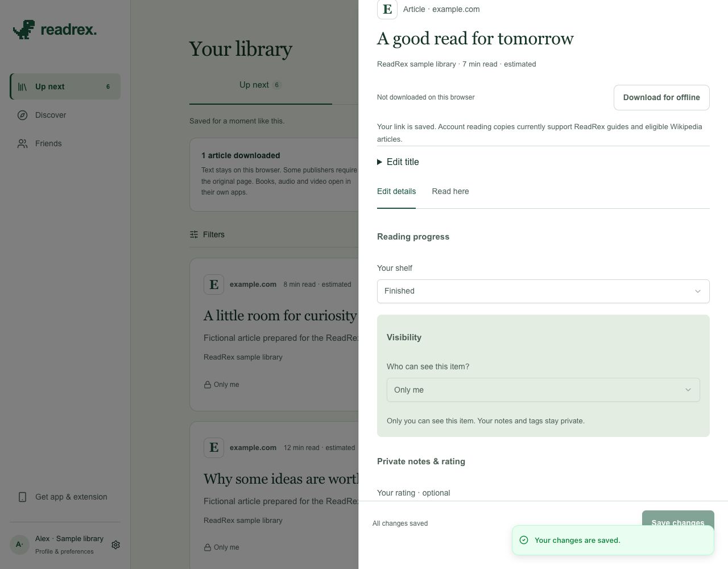Open the Who can see this item dropdown

(543, 390)
